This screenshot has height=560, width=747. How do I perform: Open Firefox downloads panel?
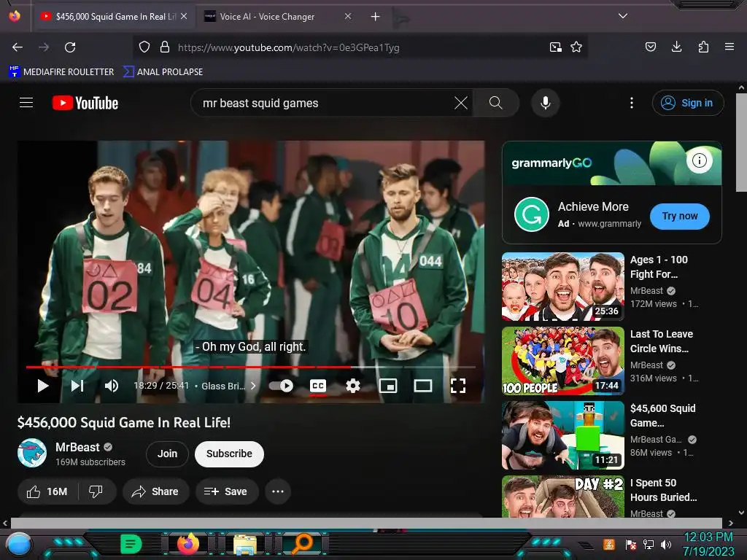pyautogui.click(x=676, y=47)
